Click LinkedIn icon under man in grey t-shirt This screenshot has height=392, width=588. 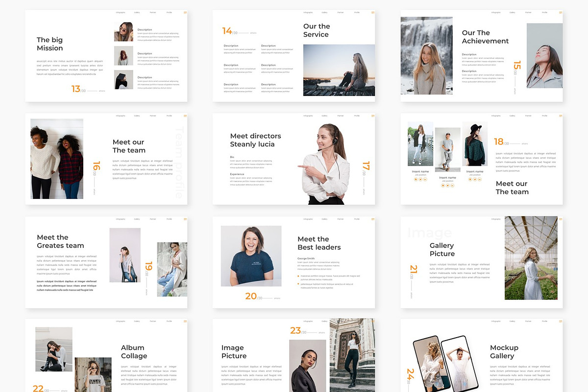pos(452,186)
